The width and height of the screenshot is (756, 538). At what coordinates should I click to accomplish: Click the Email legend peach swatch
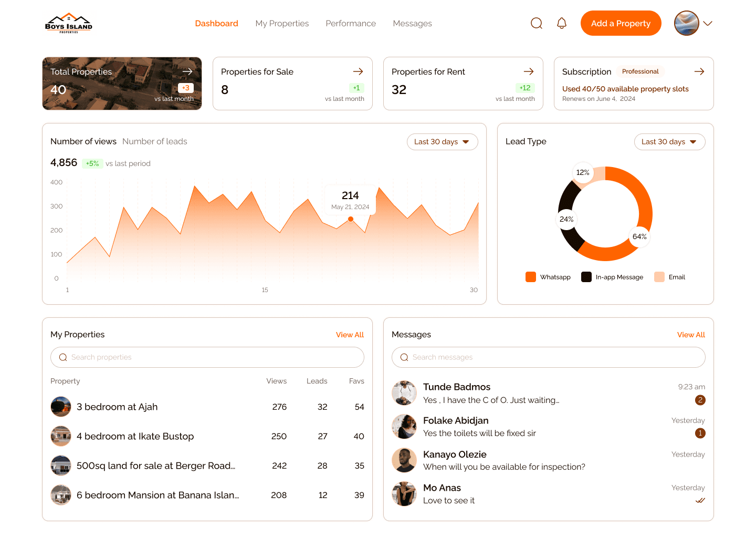pyautogui.click(x=659, y=277)
